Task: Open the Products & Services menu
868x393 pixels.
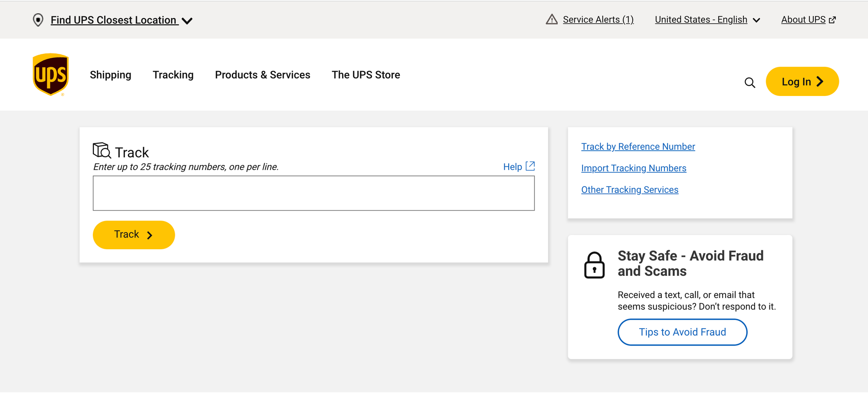Action: click(x=262, y=75)
